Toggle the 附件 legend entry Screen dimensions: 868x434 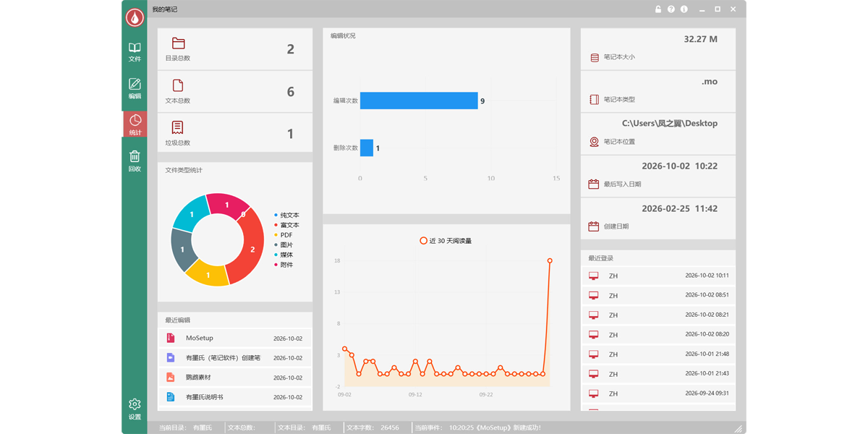pyautogui.click(x=284, y=265)
